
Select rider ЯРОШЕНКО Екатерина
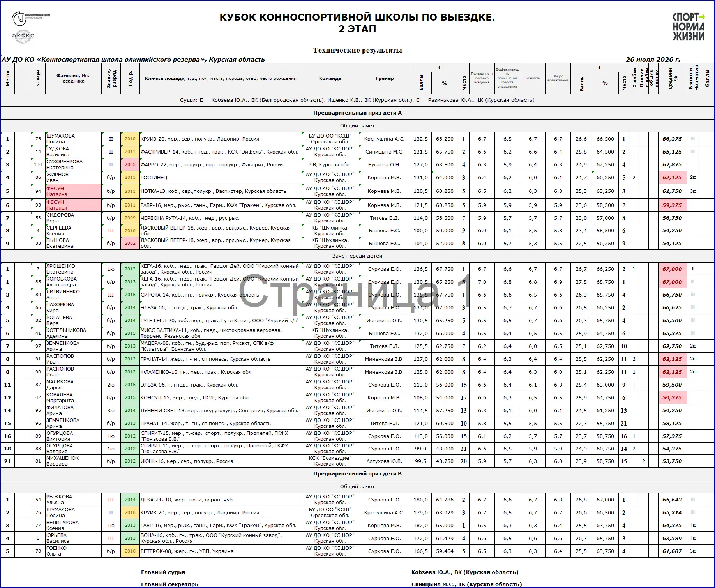coord(73,269)
